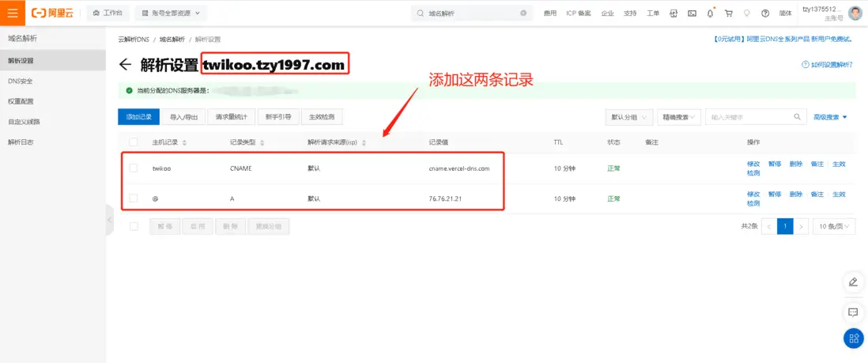
Task: Select 解析设置 in sidebar
Action: (53, 60)
